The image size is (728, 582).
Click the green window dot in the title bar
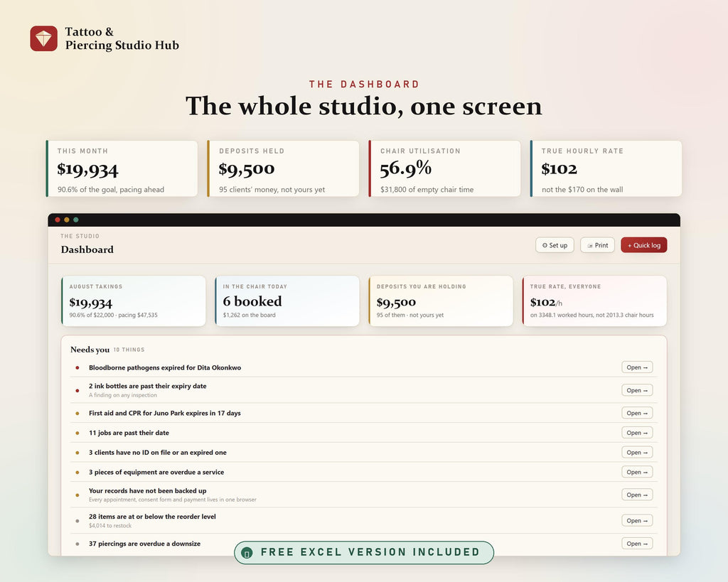tap(75, 220)
